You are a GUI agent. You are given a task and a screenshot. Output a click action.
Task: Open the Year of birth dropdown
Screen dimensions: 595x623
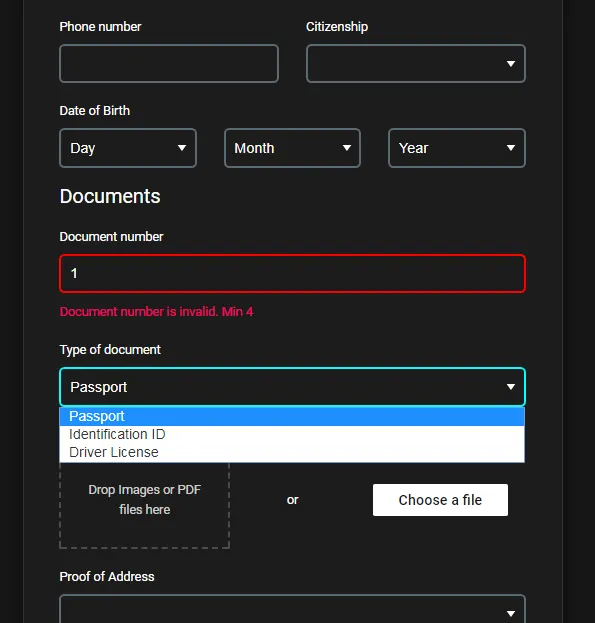pyautogui.click(x=457, y=148)
